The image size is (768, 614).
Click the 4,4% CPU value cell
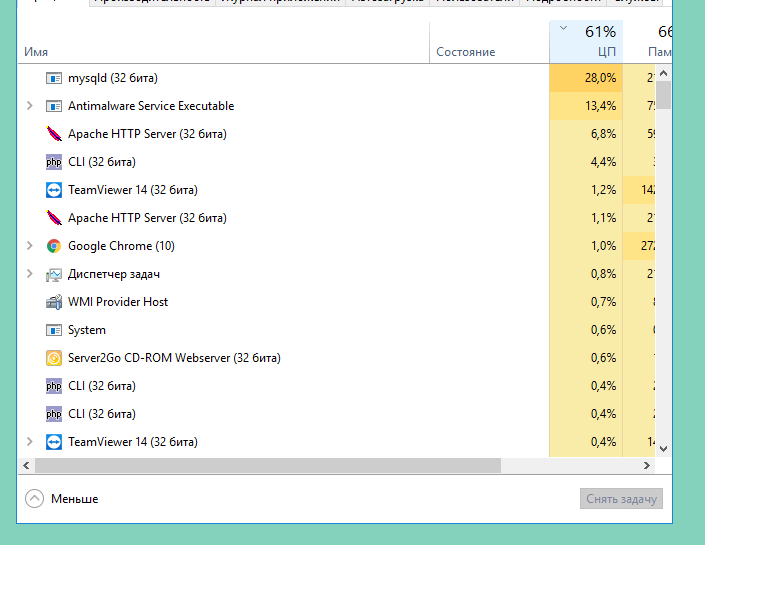tap(586, 162)
